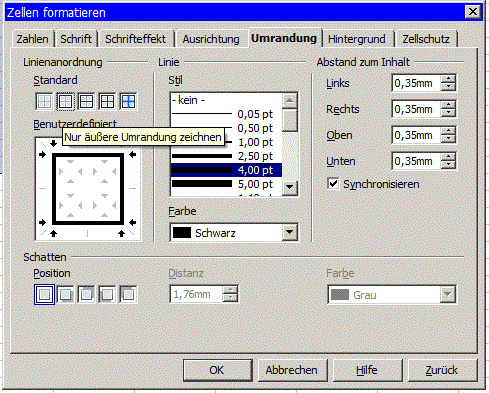The image size is (489, 393).
Task: Select the 0,05 pt line style
Action: click(226, 114)
